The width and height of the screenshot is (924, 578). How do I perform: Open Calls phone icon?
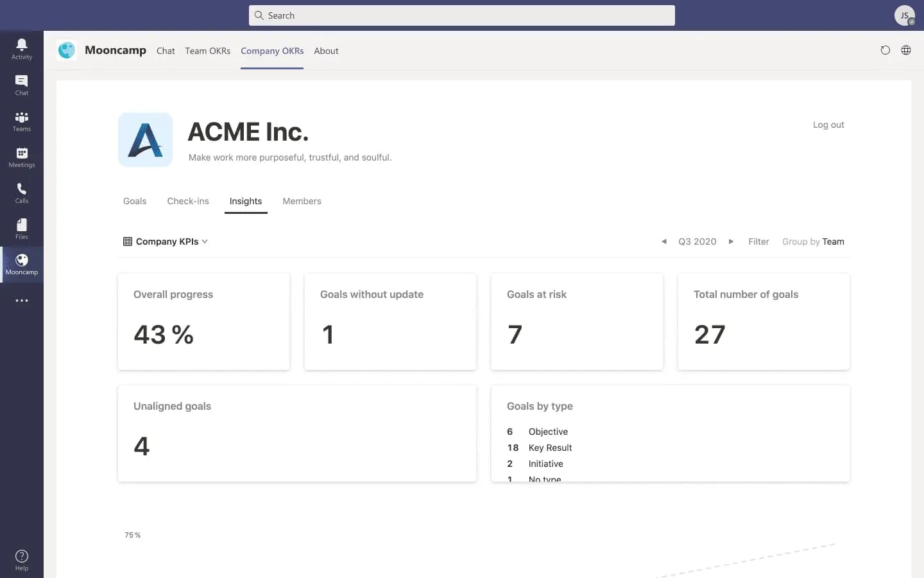22,193
